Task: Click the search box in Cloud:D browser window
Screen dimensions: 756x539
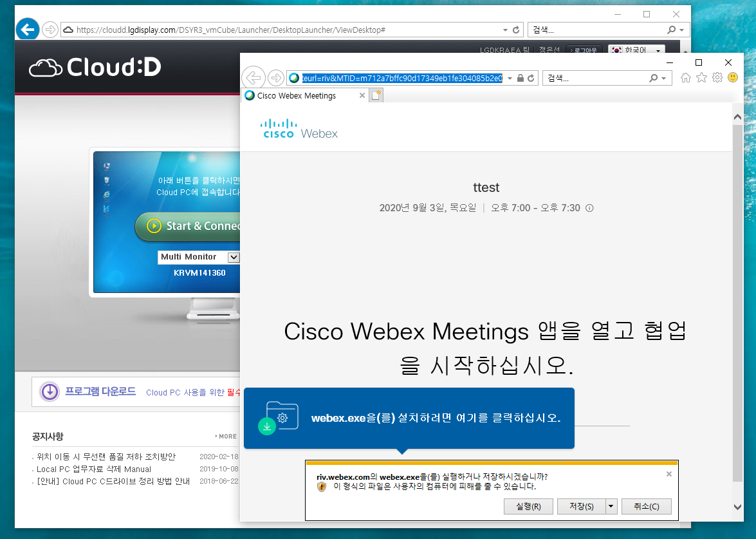Action: pos(597,30)
